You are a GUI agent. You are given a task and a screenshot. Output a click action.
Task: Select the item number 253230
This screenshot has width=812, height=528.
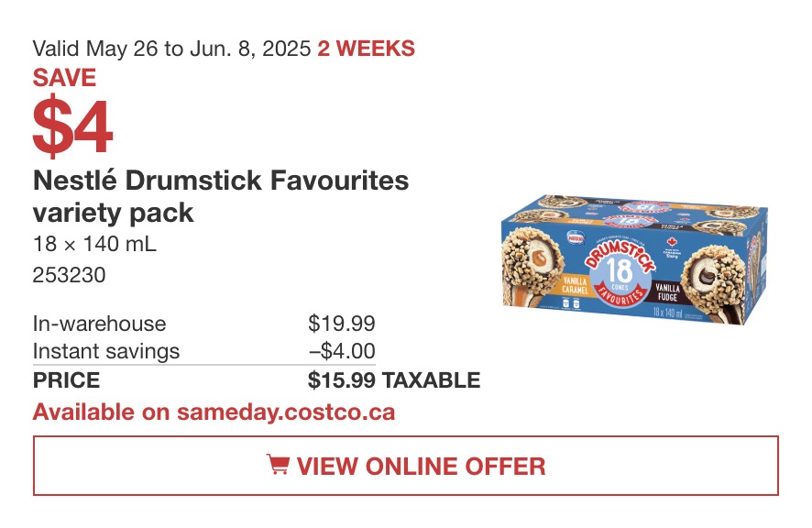pos(69,275)
